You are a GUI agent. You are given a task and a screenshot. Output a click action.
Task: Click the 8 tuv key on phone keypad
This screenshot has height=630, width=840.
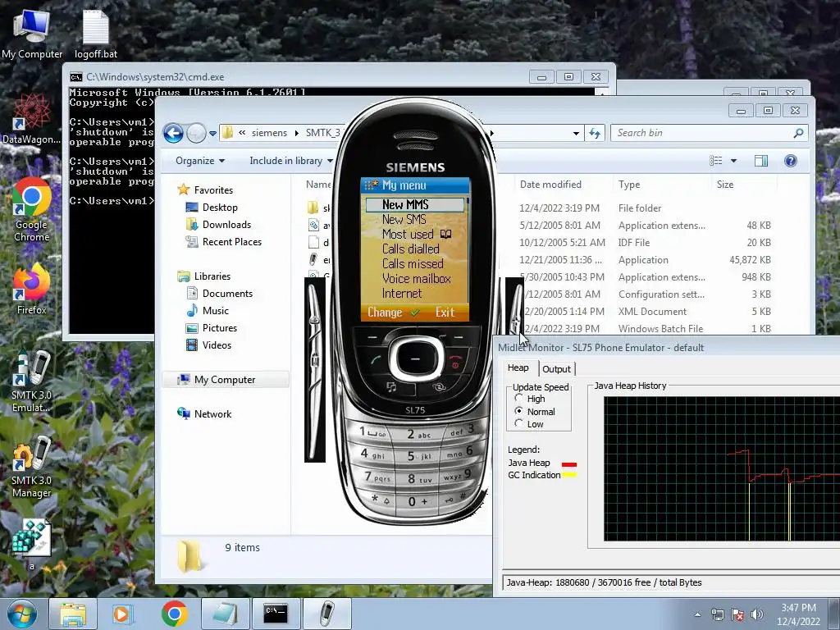click(419, 479)
